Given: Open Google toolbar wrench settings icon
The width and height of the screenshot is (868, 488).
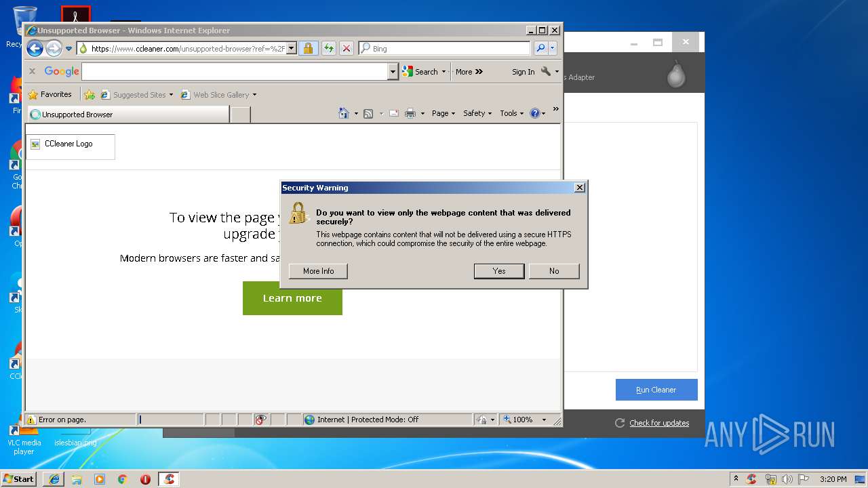Looking at the screenshot, I should [x=546, y=71].
